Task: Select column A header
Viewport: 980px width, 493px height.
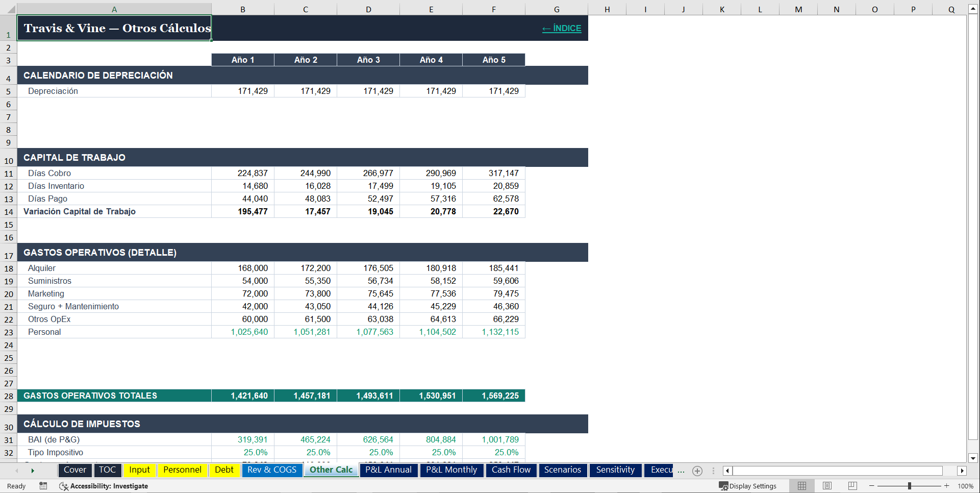Action: pos(114,9)
